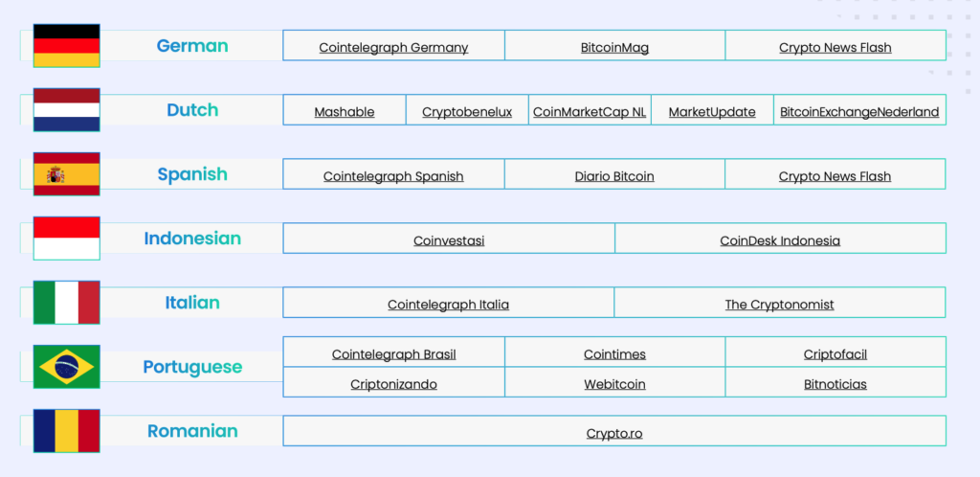Viewport: 980px width, 477px height.
Task: Click the Romanian flag icon
Action: [66, 431]
